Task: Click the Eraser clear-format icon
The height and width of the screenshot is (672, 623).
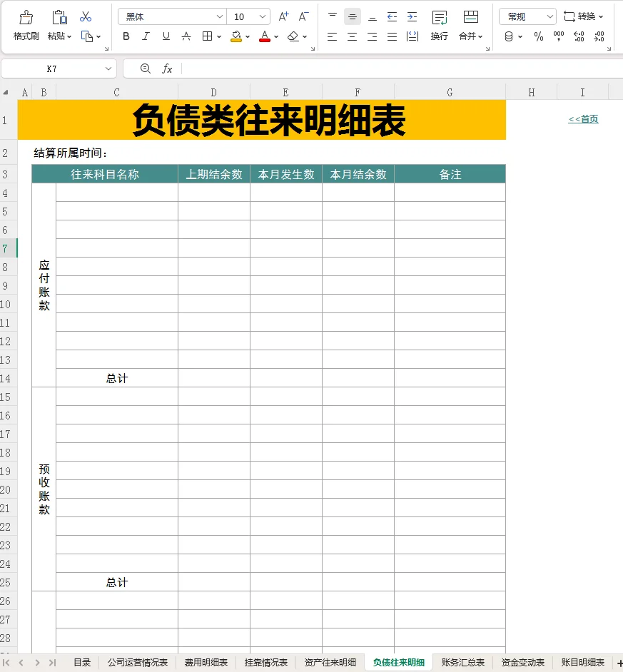Action: (x=293, y=36)
